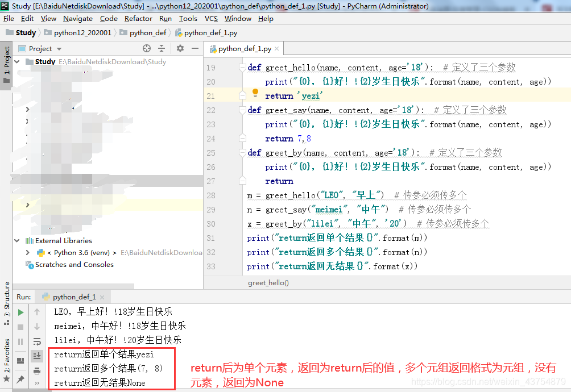Open the View menu
This screenshot has height=392, width=571.
(x=48, y=19)
